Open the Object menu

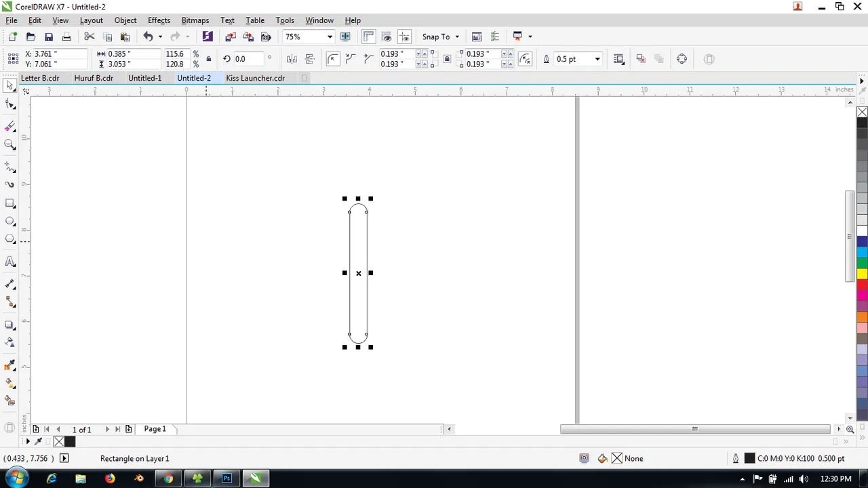(x=125, y=20)
